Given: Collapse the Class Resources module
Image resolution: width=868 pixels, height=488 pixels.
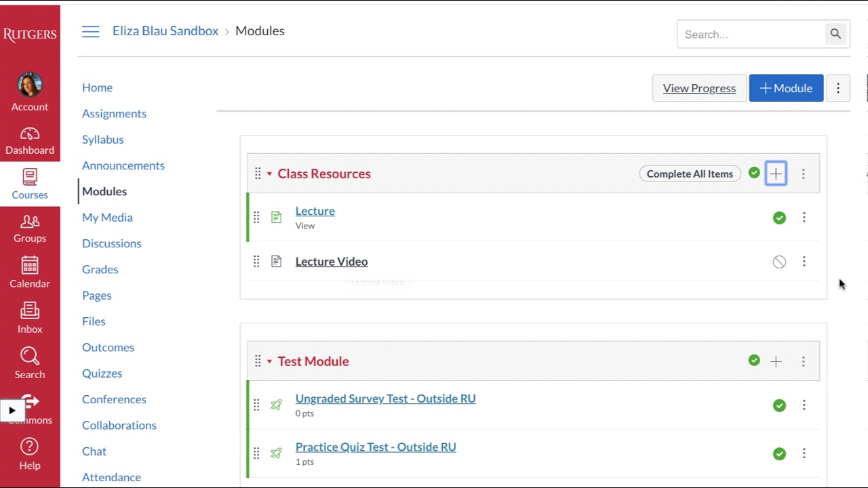Looking at the screenshot, I should point(269,174).
